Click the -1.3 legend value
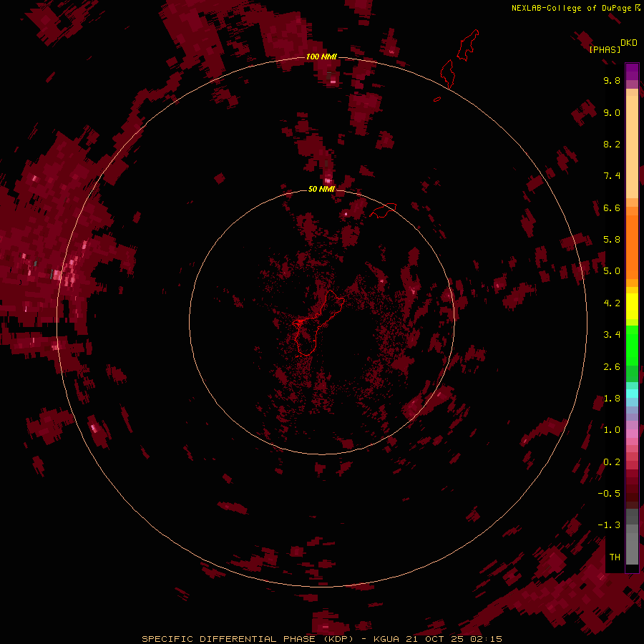644x644 pixels. click(x=609, y=525)
